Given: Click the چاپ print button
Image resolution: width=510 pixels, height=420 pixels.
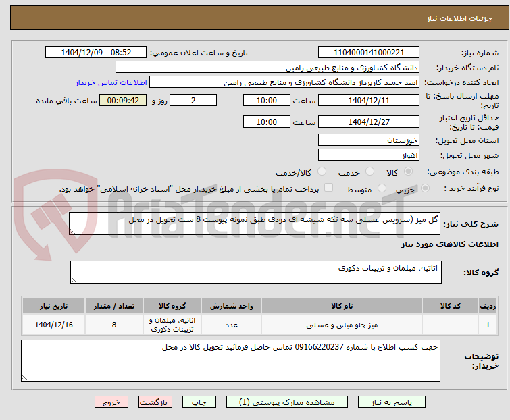Looking at the screenshot, I should pyautogui.click(x=199, y=402).
